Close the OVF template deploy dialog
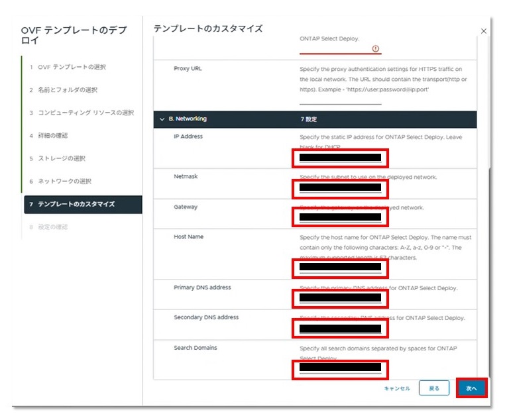The image size is (509, 420). (x=483, y=31)
